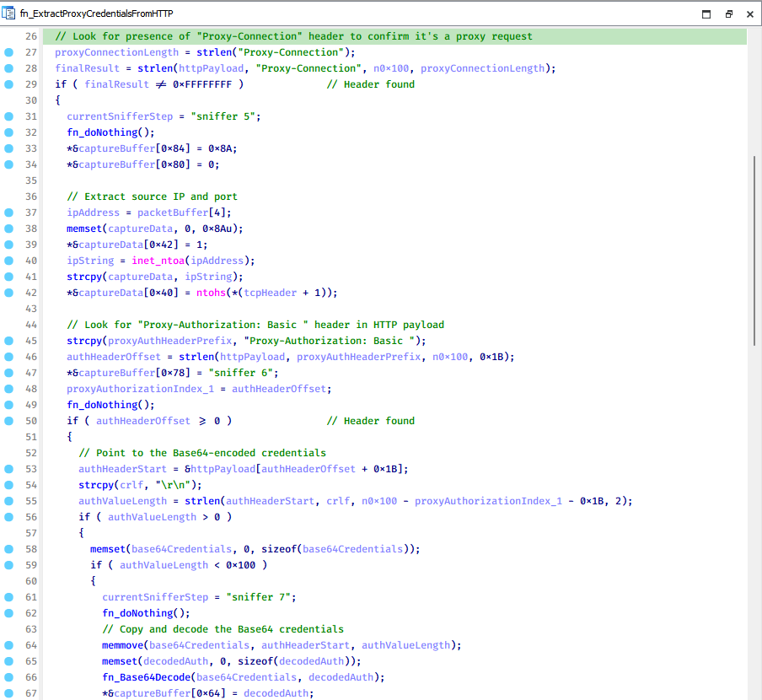Select the captureData variable on line 38
This screenshot has width=762, height=700.
pos(142,228)
